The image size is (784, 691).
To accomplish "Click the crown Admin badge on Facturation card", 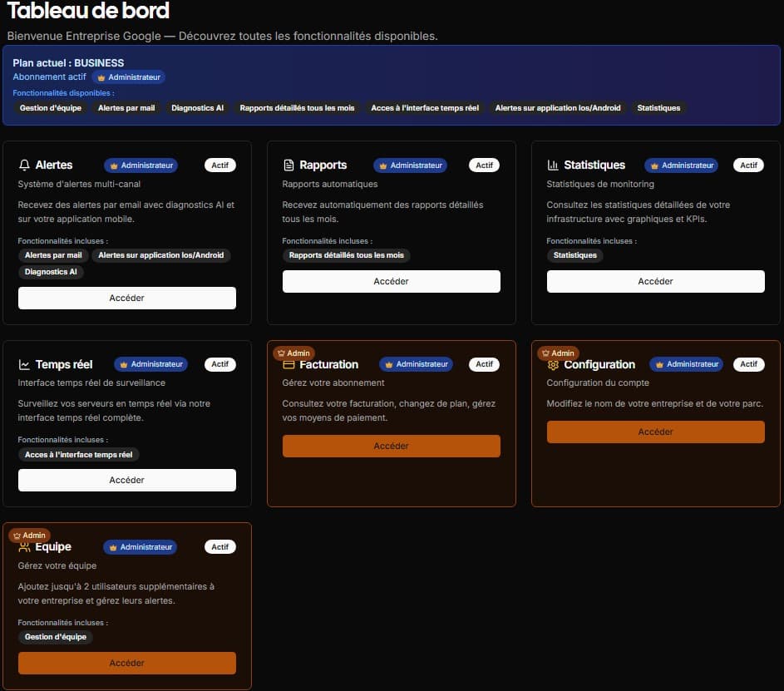I will (x=294, y=353).
